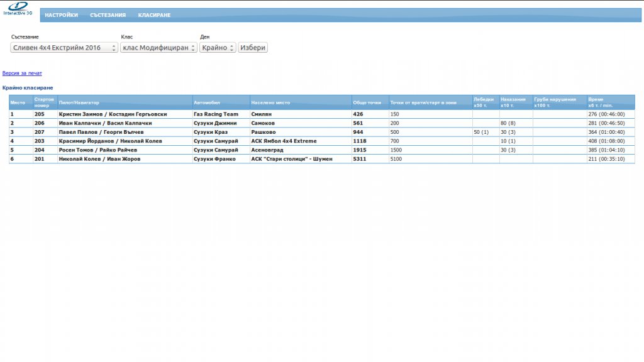
Task: Click the time value 408 (01:08:00)
Action: click(606, 141)
